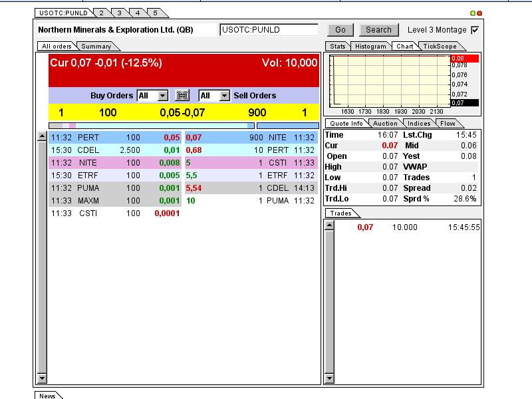Open the TickScope tab

(x=440, y=47)
